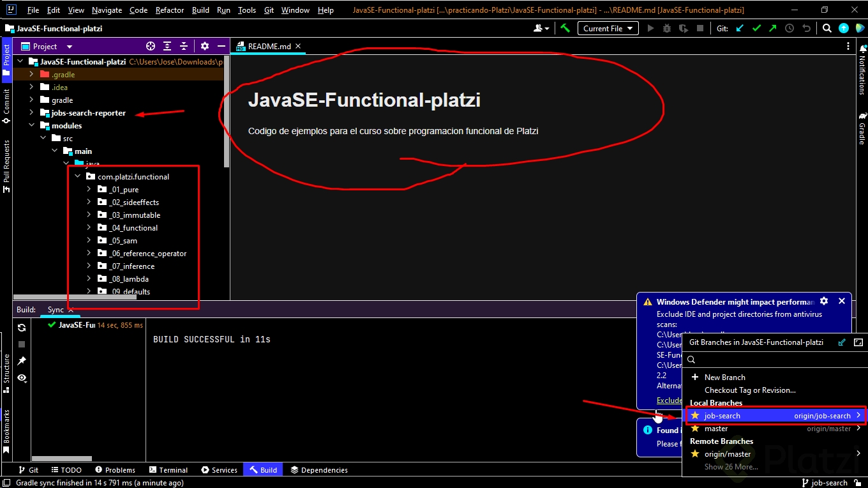Click the Git Update Project blue arrow
This screenshot has width=868, height=488.
click(x=740, y=28)
